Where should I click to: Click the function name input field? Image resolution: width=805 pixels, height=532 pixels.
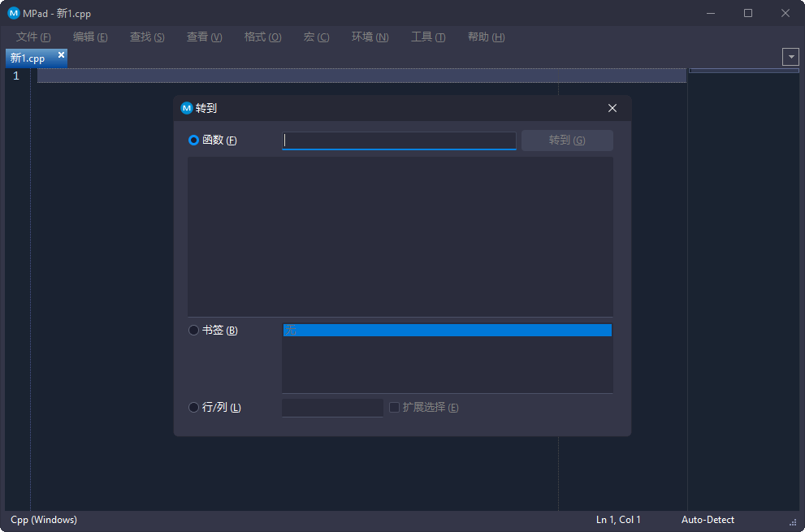tap(399, 140)
